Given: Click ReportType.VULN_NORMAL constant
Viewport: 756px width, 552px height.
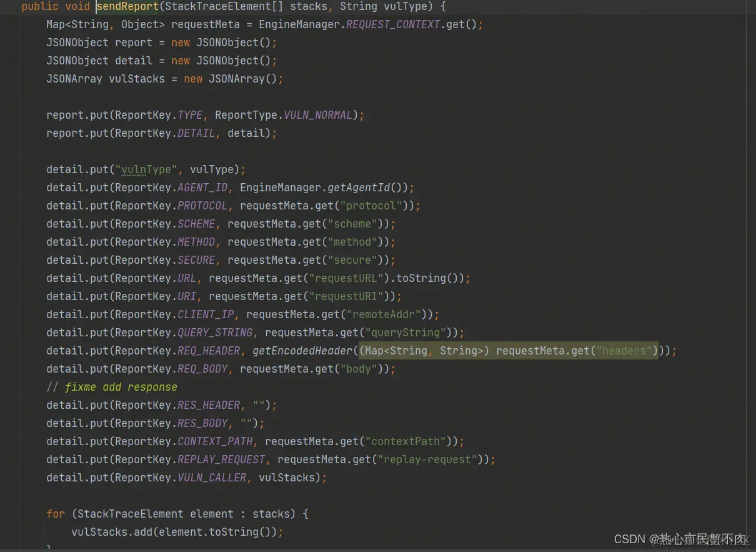Looking at the screenshot, I should pos(284,115).
